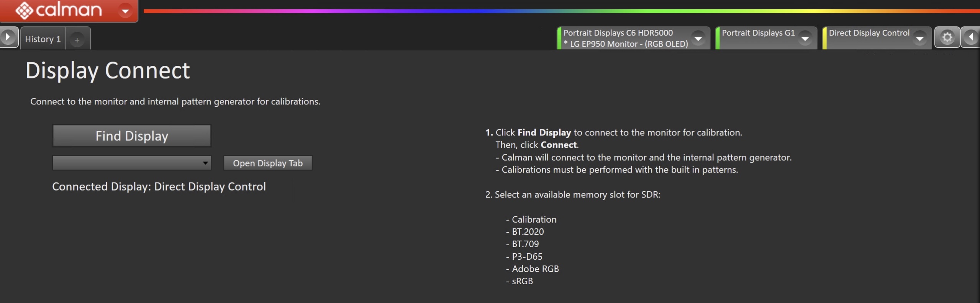The image size is (980, 303).
Task: Select the Direct Display Control tab
Action: click(x=869, y=34)
